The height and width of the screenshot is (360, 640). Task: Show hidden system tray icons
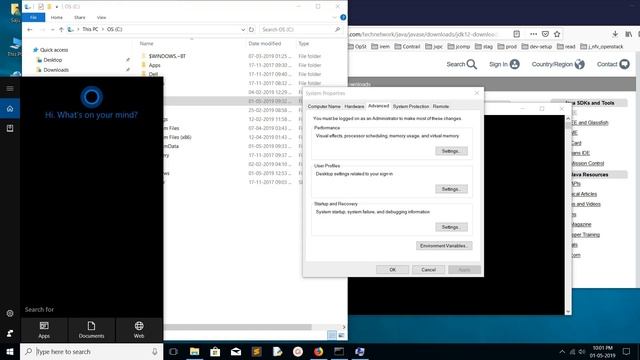[562, 351]
